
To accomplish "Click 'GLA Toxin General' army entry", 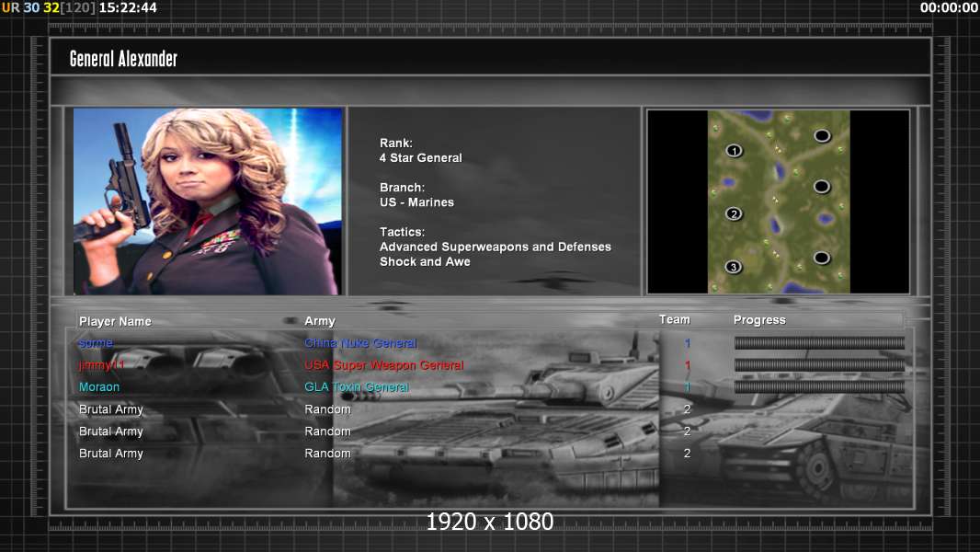I will [x=357, y=387].
